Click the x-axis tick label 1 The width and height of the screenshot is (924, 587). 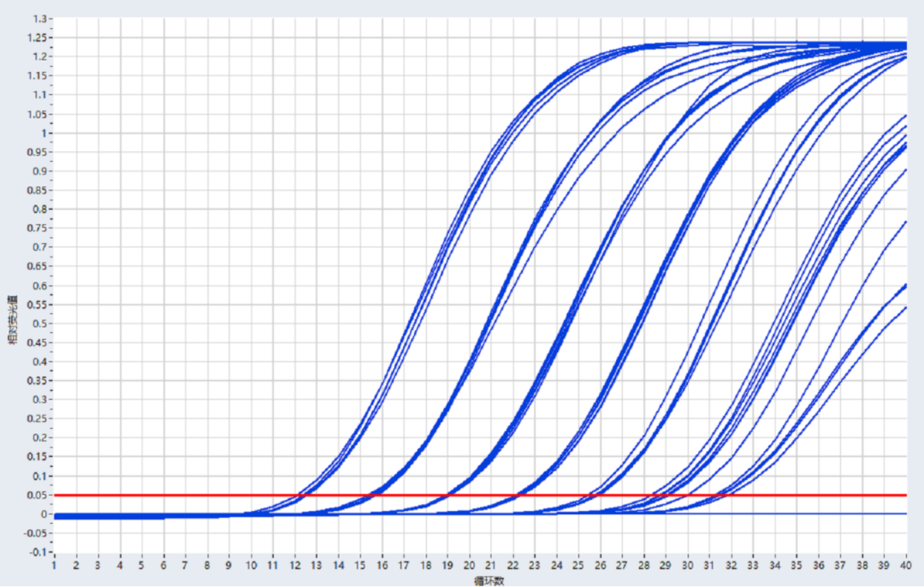tap(55, 566)
